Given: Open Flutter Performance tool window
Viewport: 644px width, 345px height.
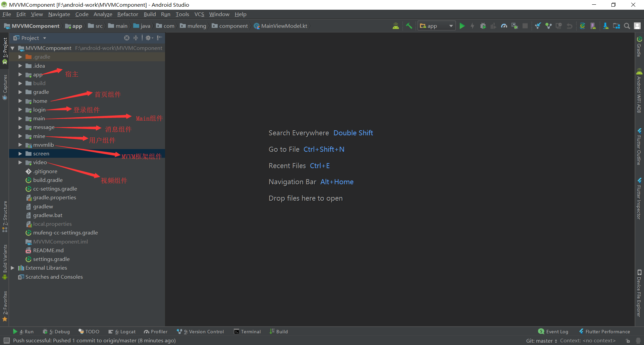Looking at the screenshot, I should [x=604, y=332].
